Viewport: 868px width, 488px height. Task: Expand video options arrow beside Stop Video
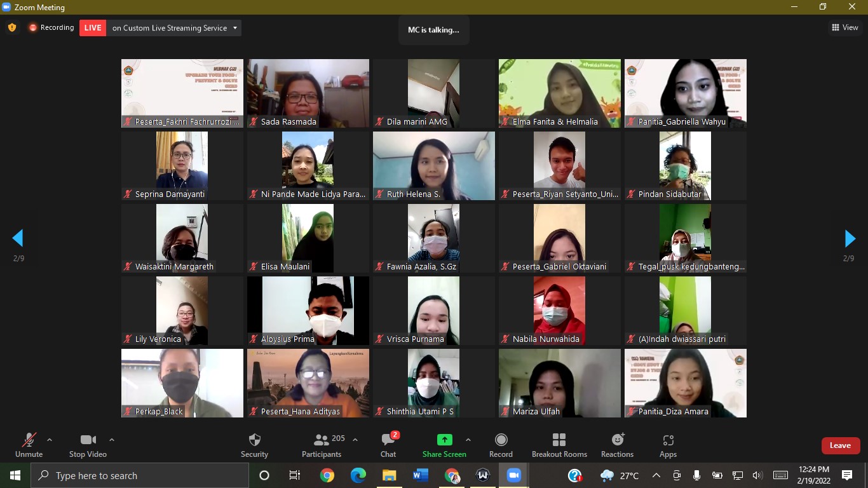112,440
